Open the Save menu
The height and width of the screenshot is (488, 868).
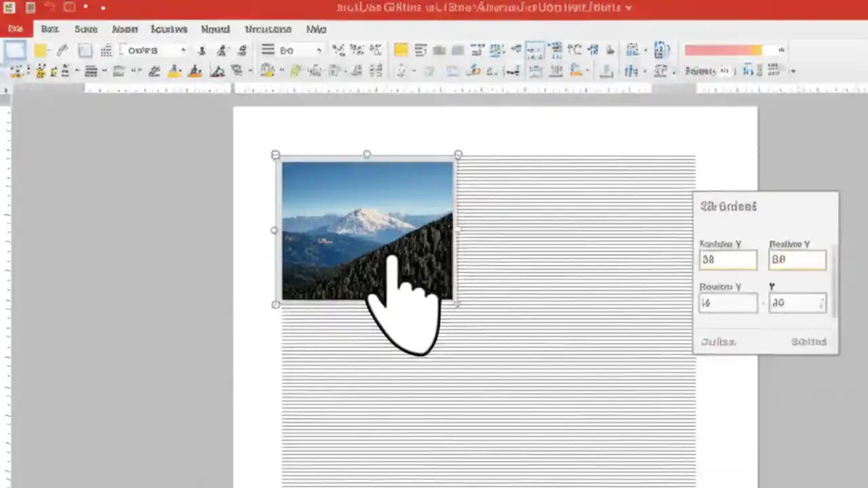pos(85,28)
